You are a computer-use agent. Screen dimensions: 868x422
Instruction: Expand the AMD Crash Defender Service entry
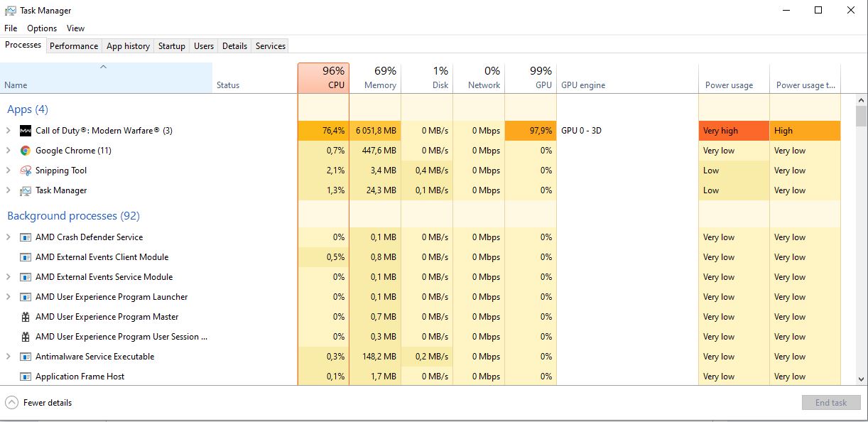(9, 237)
